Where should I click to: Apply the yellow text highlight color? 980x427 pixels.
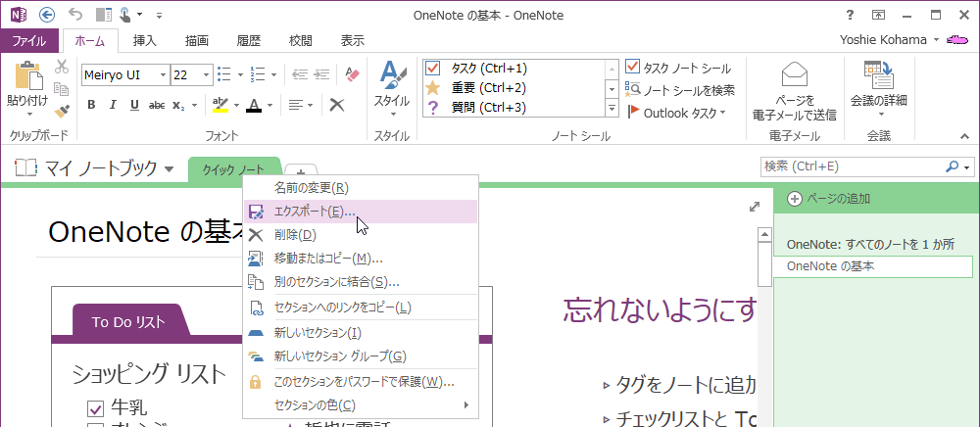221,105
